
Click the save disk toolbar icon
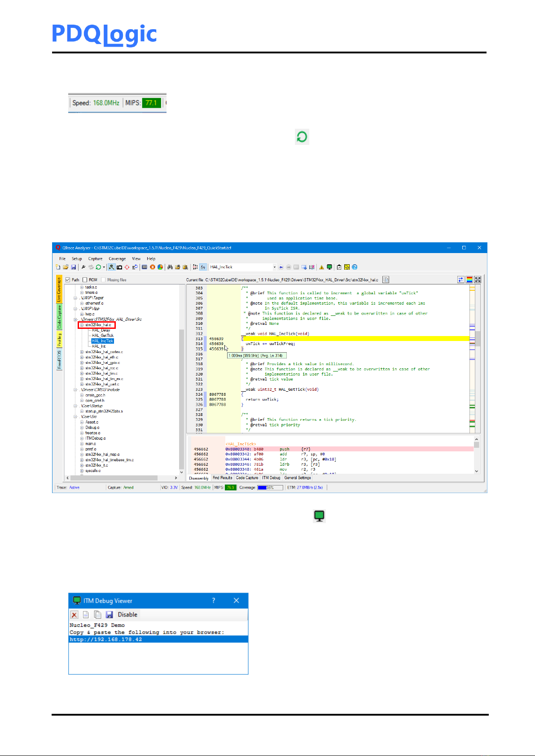(x=74, y=267)
